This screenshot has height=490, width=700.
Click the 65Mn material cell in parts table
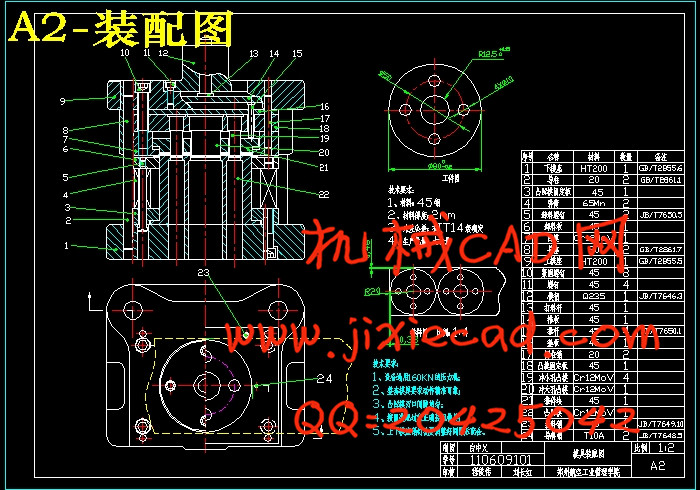593,203
